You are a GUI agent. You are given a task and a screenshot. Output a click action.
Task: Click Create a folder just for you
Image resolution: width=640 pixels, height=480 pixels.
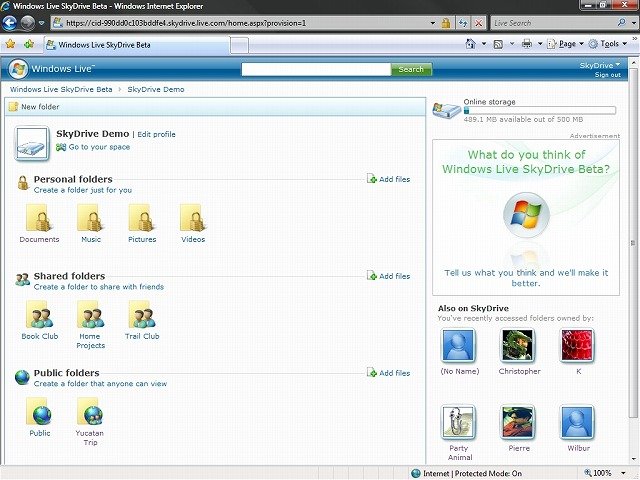point(83,190)
